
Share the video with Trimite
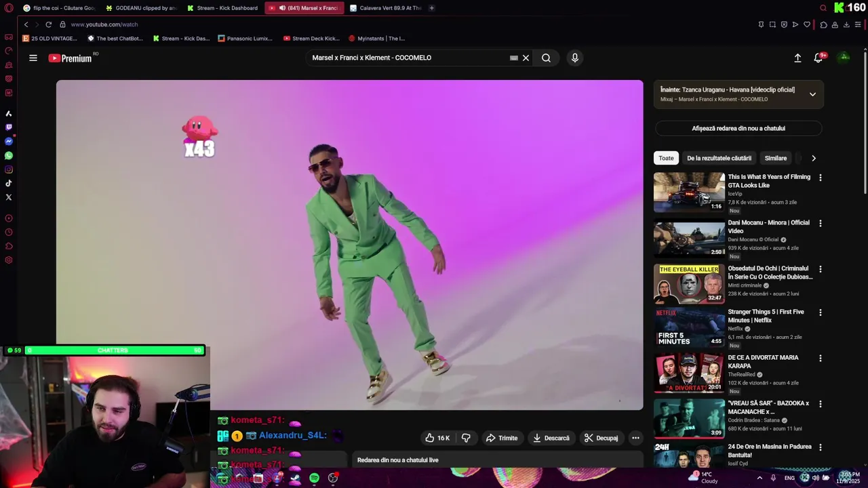[502, 438]
